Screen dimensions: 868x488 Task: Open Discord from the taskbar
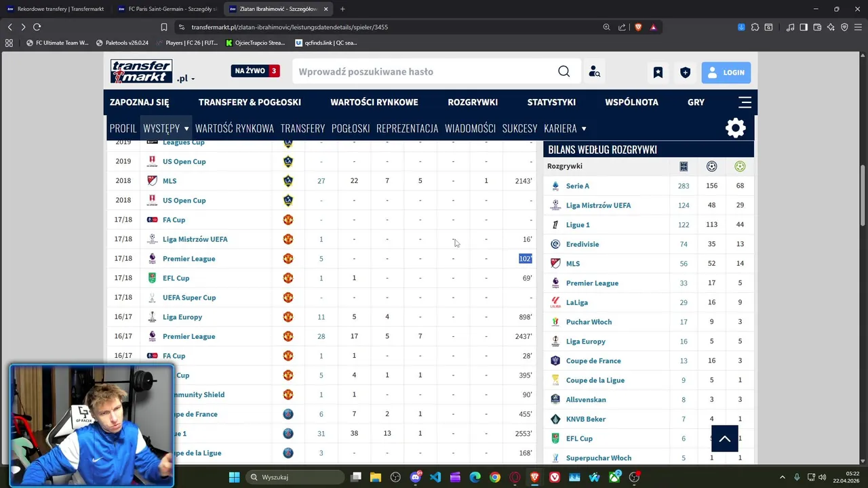point(415,477)
